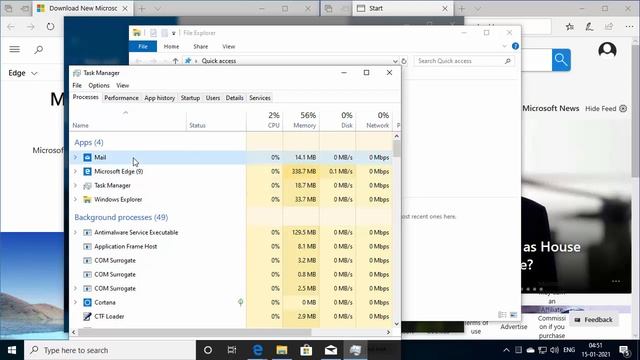Image resolution: width=640 pixels, height=360 pixels.
Task: Open Edge Settings and more menu
Action: tap(629, 27)
